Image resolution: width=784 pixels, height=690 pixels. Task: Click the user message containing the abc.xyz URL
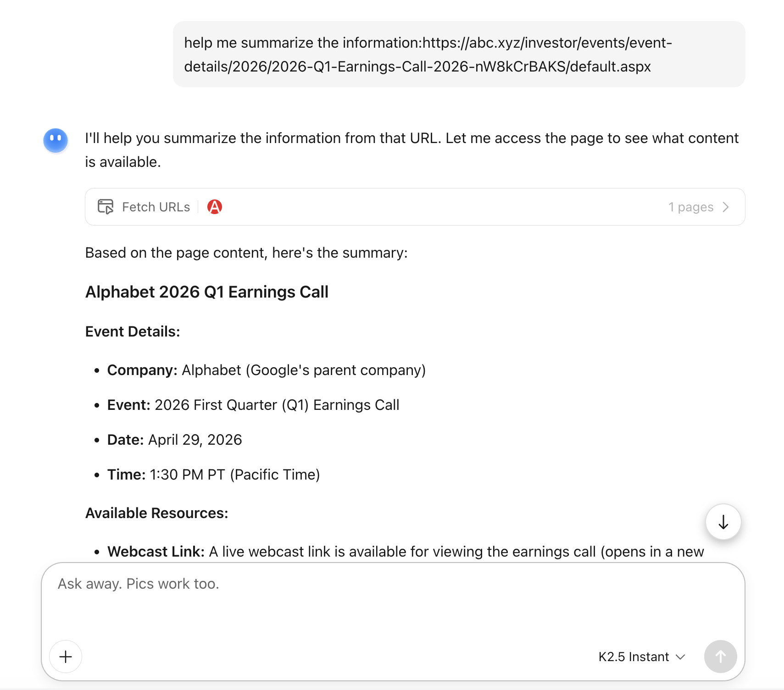click(459, 54)
